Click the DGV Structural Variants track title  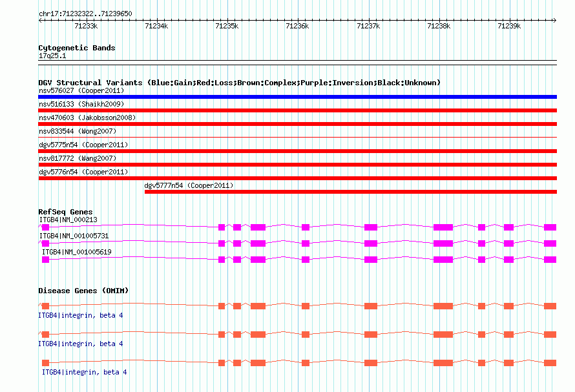point(239,83)
